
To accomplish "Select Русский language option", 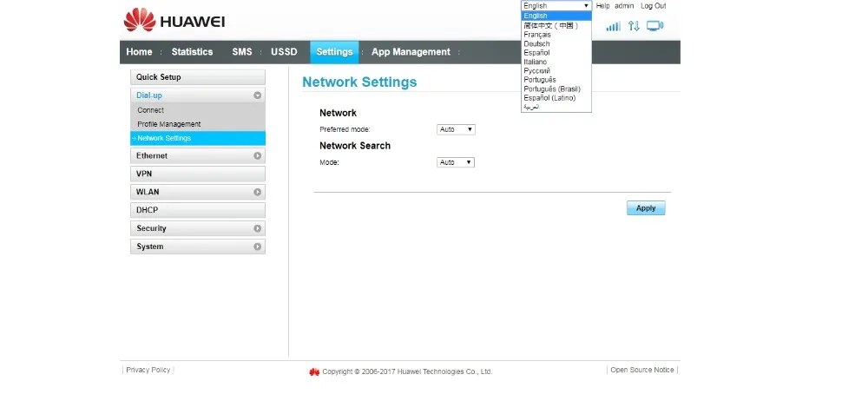I will [x=556, y=71].
